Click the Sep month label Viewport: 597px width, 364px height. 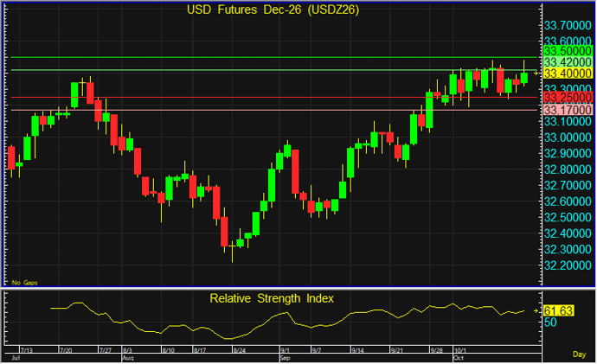pyautogui.click(x=285, y=358)
